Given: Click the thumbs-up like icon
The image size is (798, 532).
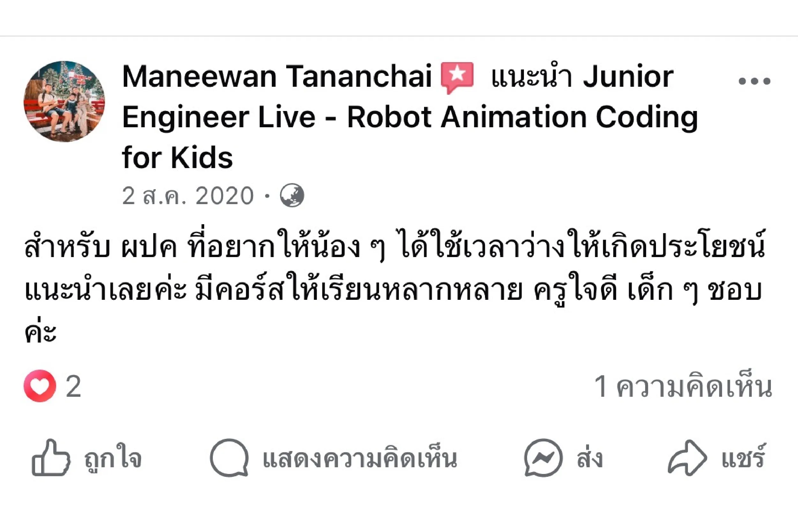Looking at the screenshot, I should coord(51,458).
